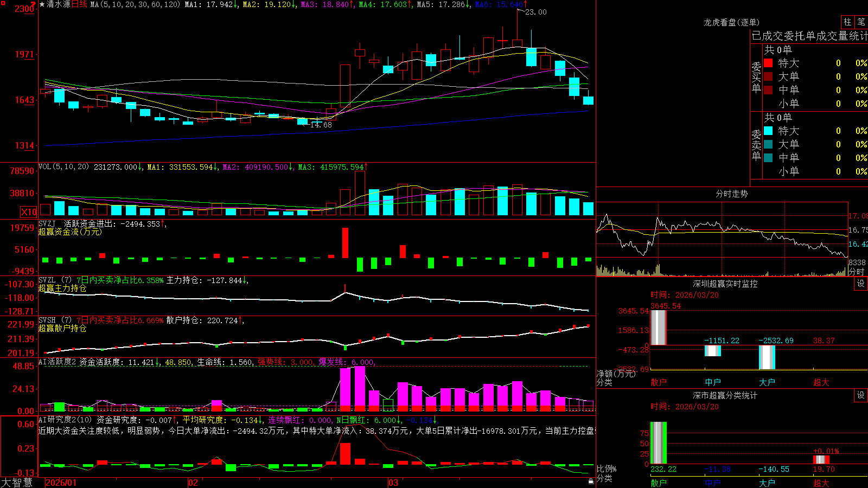Click 资金活跃度: 11.421 value
The height and width of the screenshot is (488, 868).
coord(119,362)
